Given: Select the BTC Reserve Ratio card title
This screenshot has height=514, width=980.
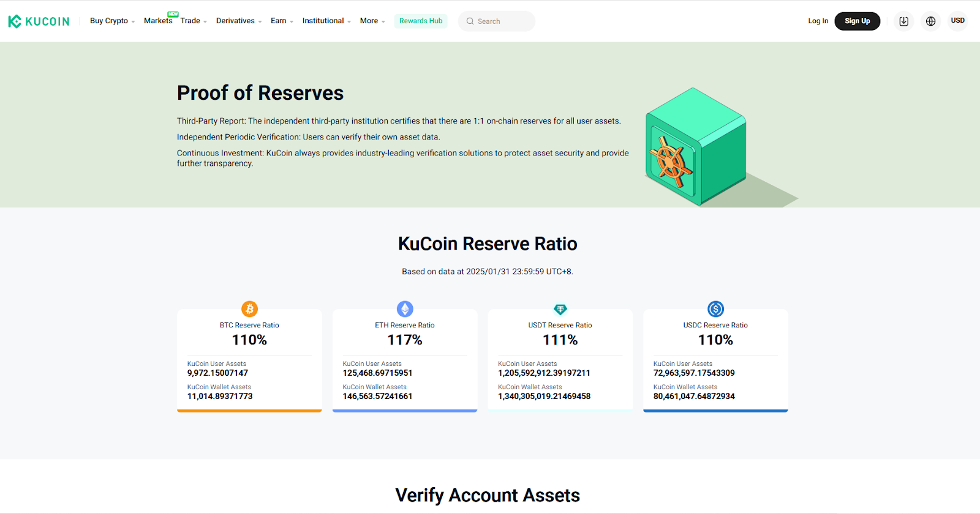Looking at the screenshot, I should [249, 326].
